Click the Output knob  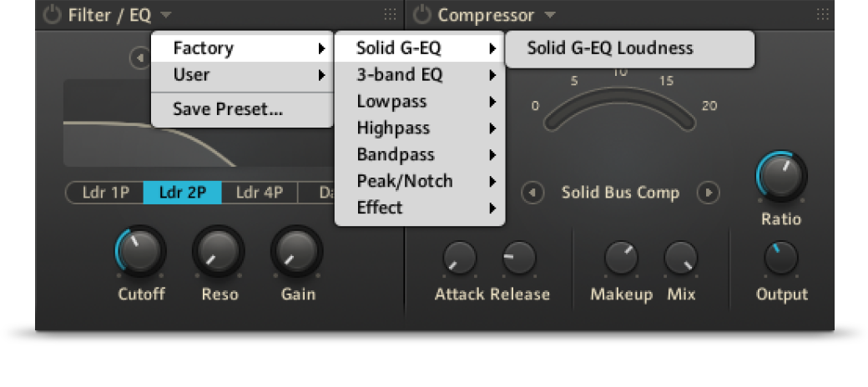pyautogui.click(x=781, y=258)
